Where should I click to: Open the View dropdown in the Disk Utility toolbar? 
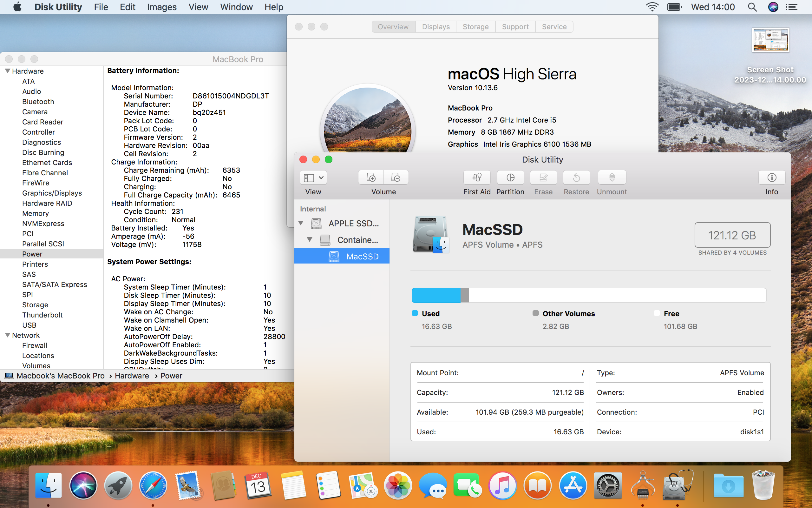point(313,177)
